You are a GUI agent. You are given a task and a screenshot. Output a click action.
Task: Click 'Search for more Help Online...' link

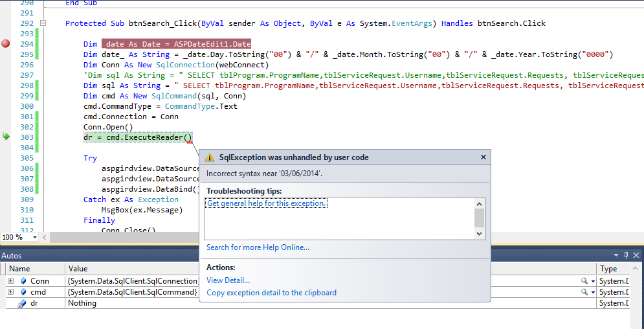tap(258, 247)
